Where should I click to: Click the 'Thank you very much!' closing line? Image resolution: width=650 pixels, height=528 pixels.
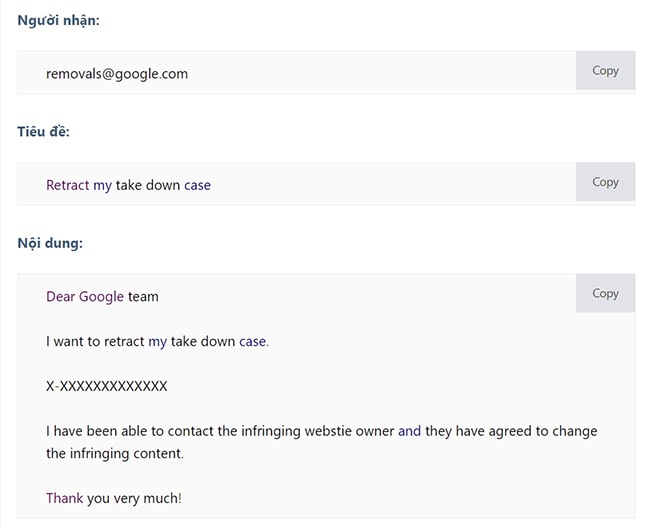(114, 498)
